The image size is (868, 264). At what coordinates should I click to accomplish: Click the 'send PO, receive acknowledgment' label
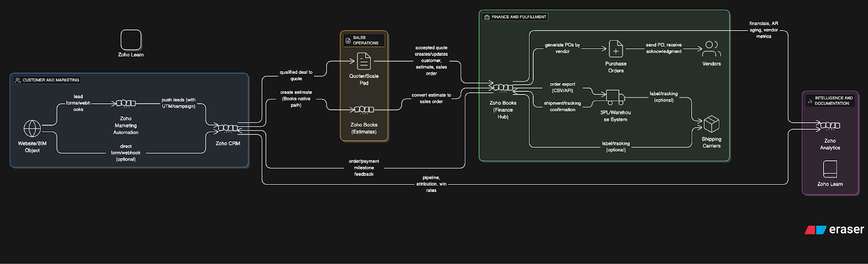coord(664,48)
